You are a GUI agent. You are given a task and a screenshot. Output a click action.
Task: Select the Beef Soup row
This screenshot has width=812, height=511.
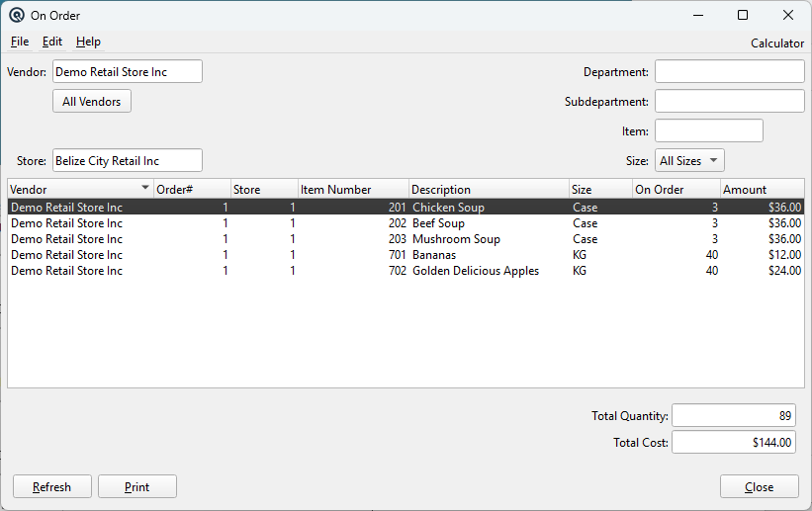[406, 223]
